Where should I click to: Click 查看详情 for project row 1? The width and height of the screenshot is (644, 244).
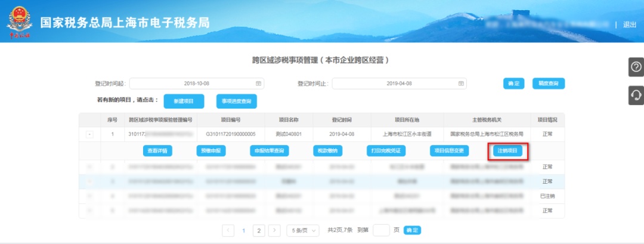157,151
